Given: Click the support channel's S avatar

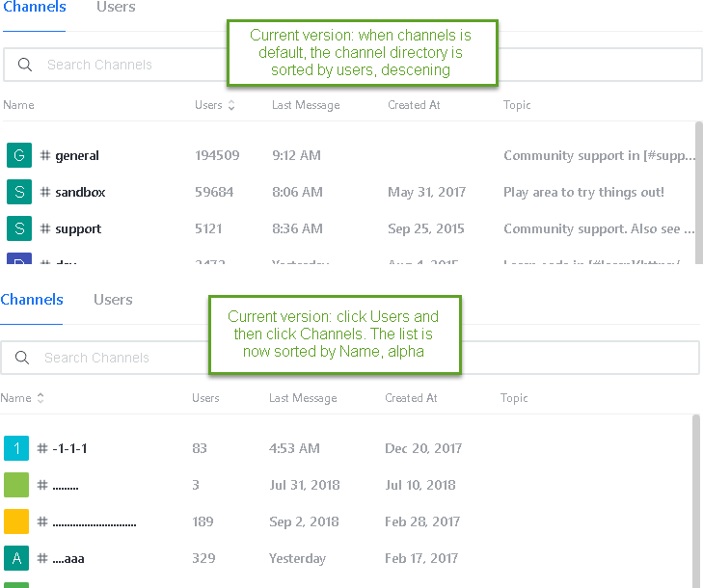Looking at the screenshot, I should coord(18,228).
